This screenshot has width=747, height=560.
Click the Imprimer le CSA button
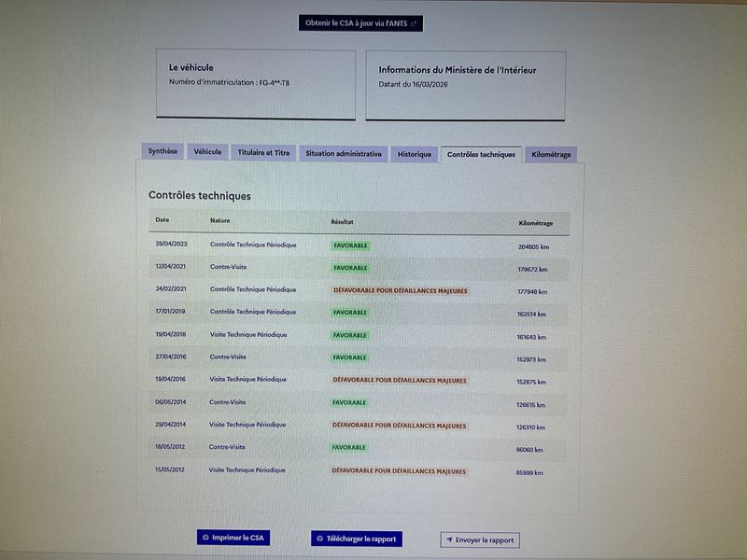(233, 538)
